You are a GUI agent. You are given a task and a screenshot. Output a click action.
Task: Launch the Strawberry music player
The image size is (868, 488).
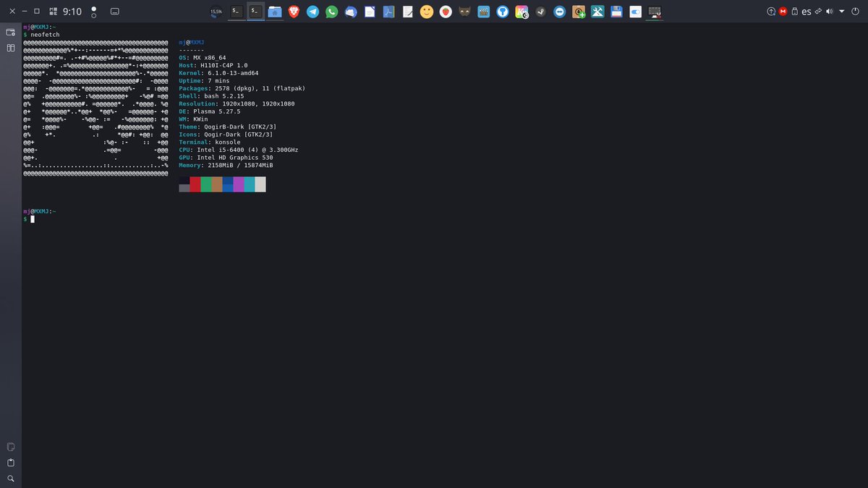[x=446, y=12]
